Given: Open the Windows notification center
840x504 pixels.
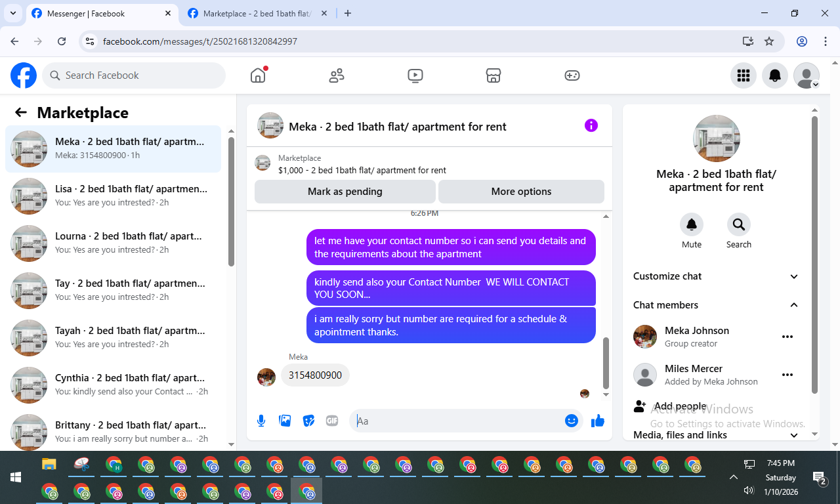Looking at the screenshot, I should pyautogui.click(x=819, y=478).
